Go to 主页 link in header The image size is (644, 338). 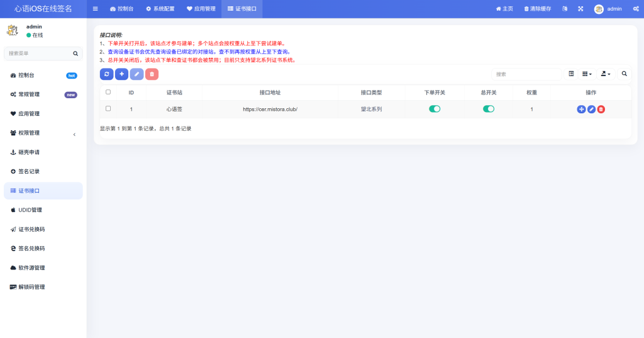point(504,9)
